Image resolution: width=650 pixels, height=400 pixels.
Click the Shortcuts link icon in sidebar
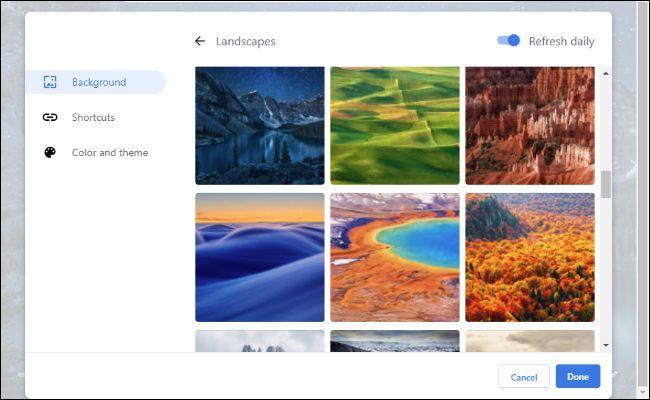[50, 117]
